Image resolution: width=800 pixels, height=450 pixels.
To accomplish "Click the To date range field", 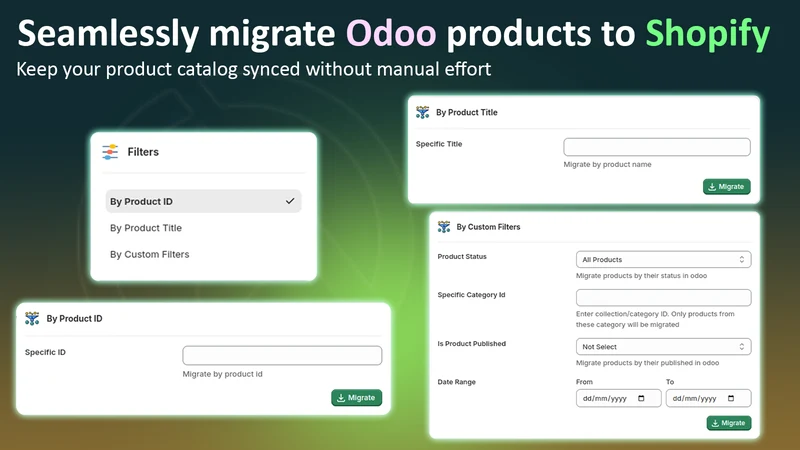I will click(708, 398).
